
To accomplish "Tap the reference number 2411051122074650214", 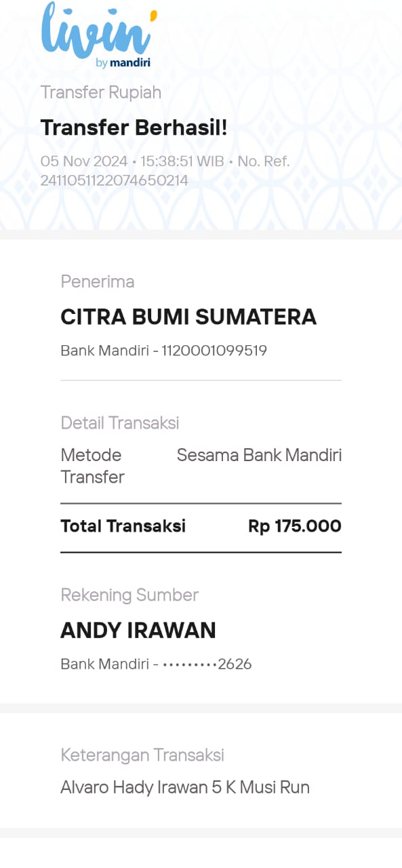I will 115,180.
